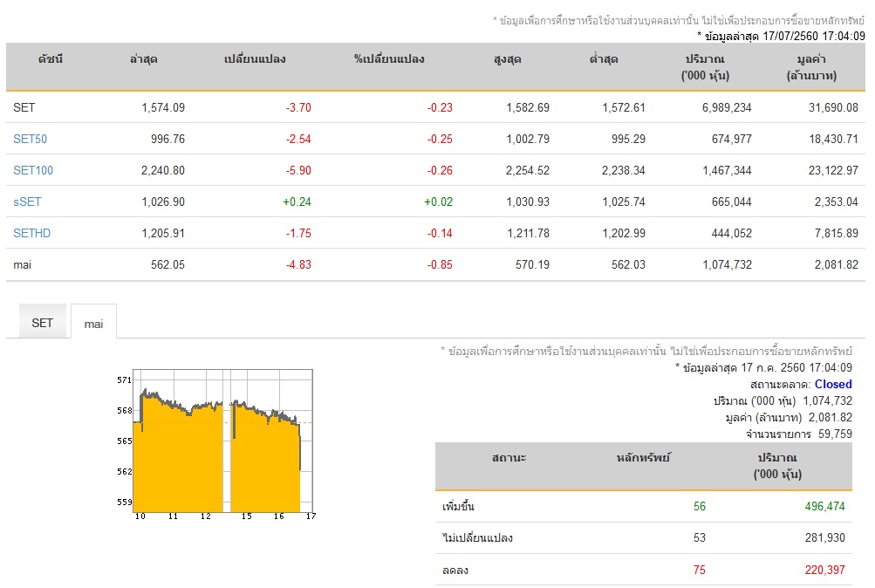Click the จำนวนรายการ value 59,759
This screenshot has height=588, width=875.
[836, 434]
